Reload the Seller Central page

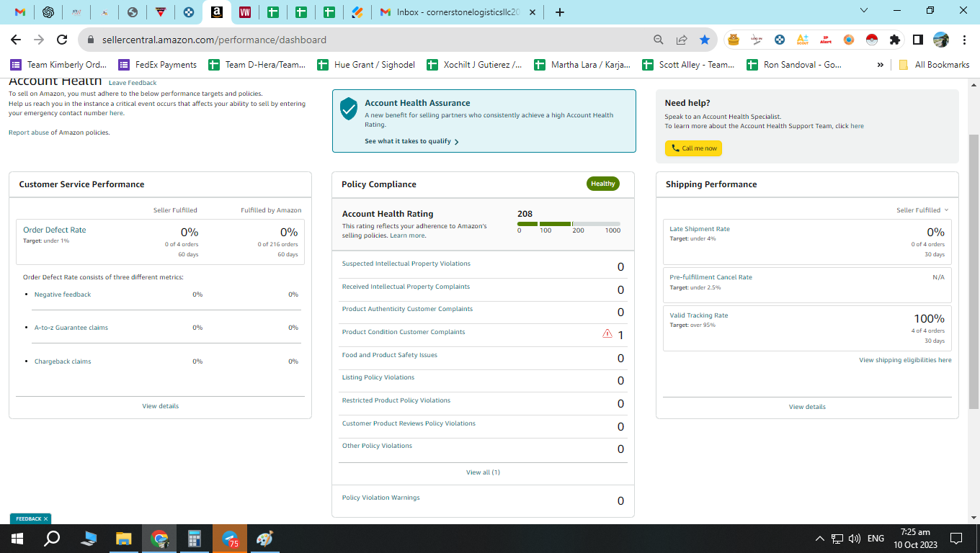coord(62,40)
